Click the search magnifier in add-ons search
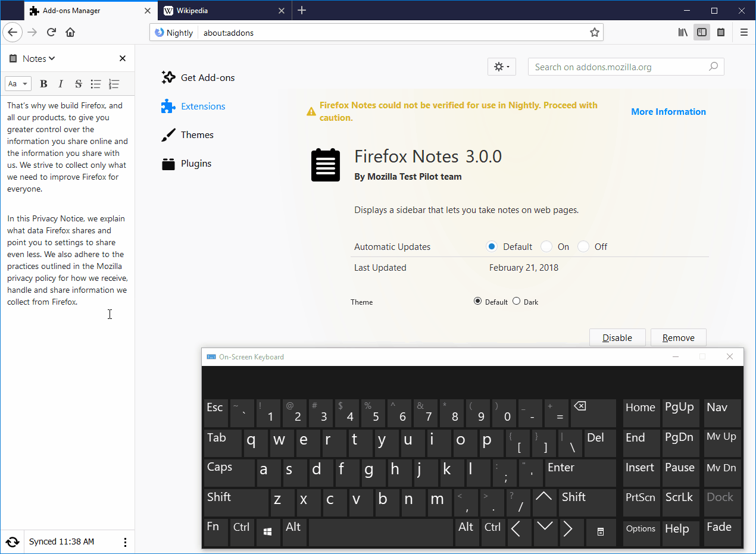Screen dimensions: 756x554 coord(713,67)
